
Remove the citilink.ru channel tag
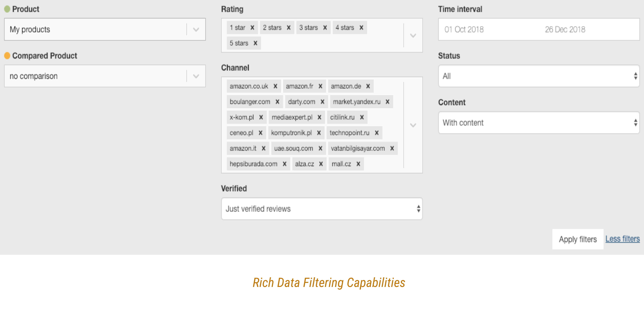(362, 117)
